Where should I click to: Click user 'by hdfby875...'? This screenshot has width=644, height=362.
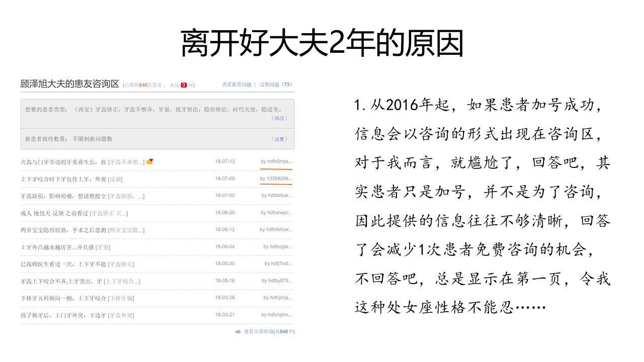(276, 281)
